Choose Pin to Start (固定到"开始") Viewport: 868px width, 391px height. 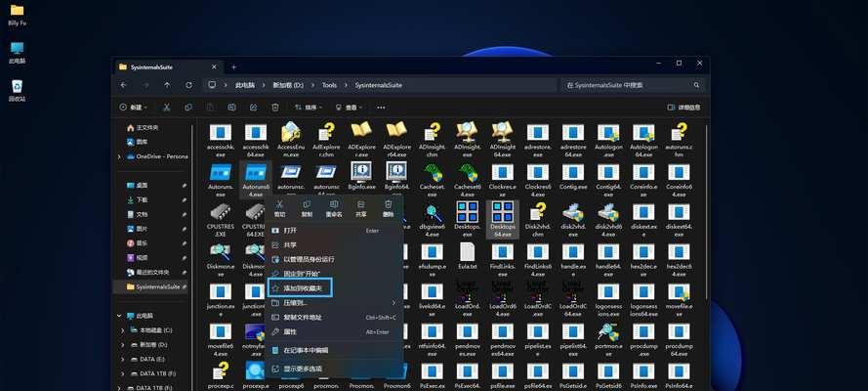click(x=334, y=274)
